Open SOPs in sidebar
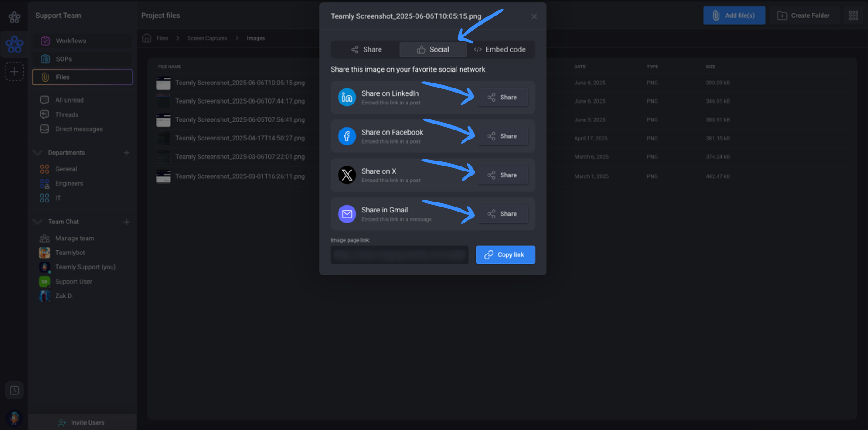Image resolution: width=868 pixels, height=430 pixels. [82, 59]
